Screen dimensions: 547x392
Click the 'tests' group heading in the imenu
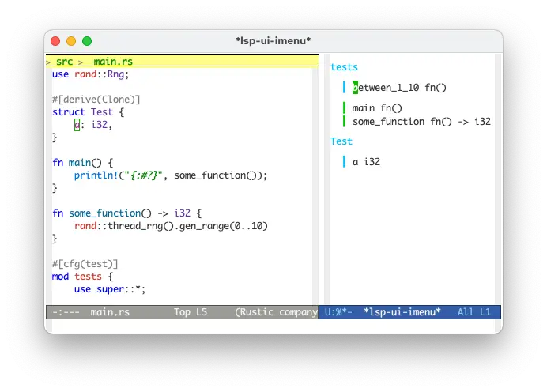(344, 67)
